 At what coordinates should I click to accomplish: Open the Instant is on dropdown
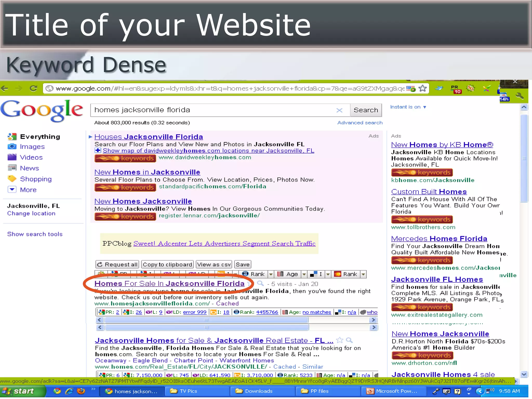point(408,107)
